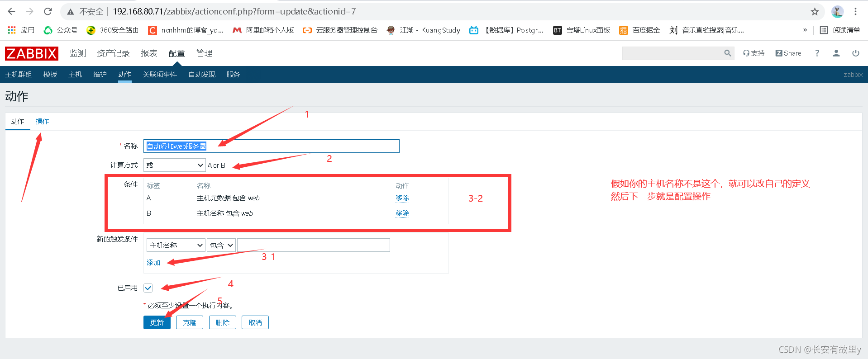The width and height of the screenshot is (868, 359).
Task: Click the 添加 add condition link
Action: [153, 263]
